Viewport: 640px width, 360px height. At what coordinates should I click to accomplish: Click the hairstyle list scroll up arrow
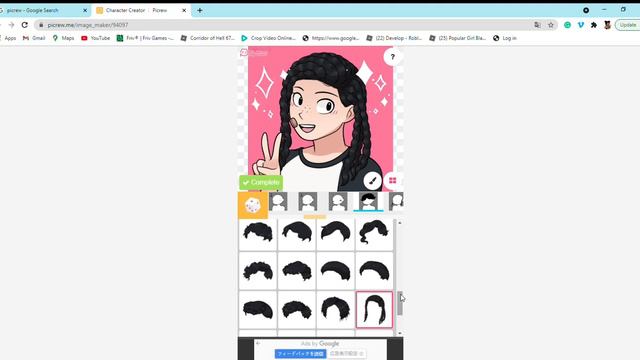click(400, 223)
